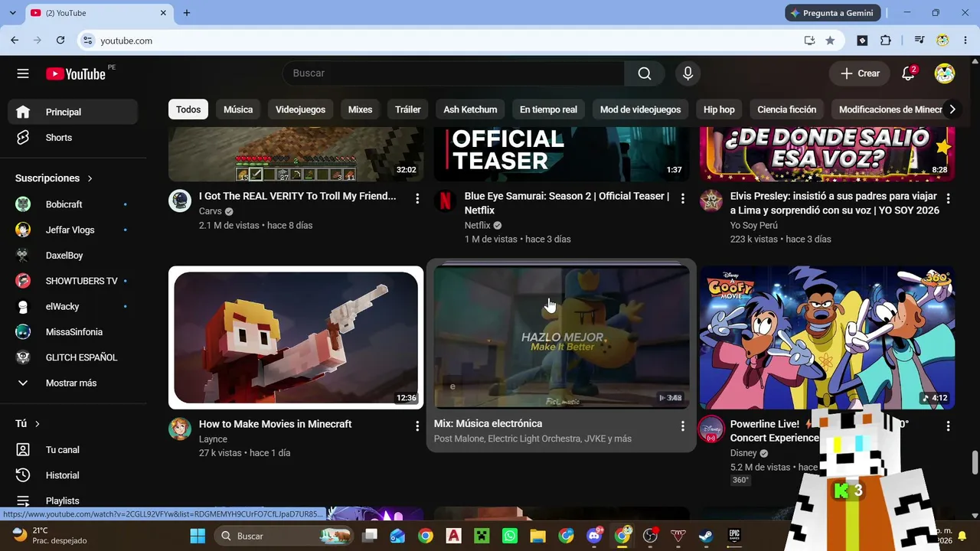Viewport: 980px width, 551px height.
Task: Open options for the Carvs video
Action: point(417,198)
